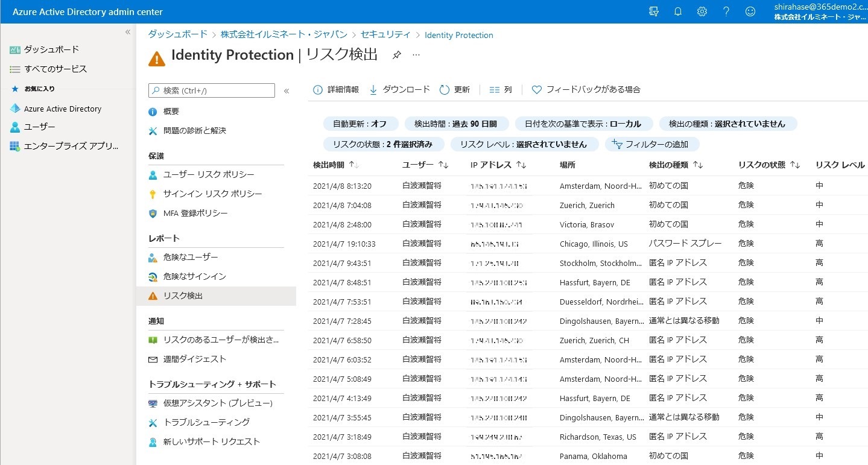Select row detected 2021/4/8 8:13:20
The image size is (868, 465).
[588, 186]
